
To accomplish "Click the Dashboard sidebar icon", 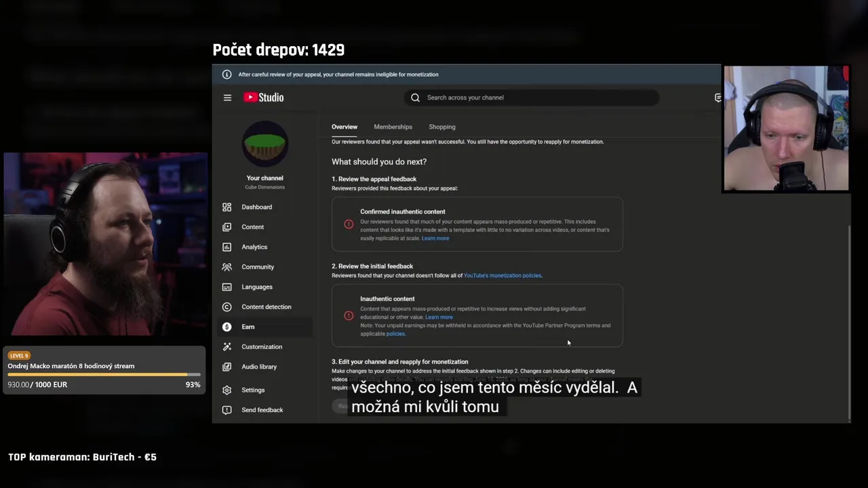I will click(x=226, y=207).
